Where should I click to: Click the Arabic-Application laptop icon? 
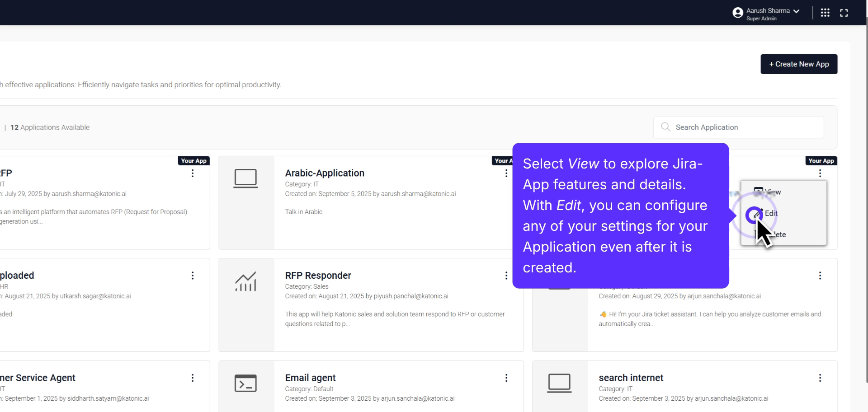(246, 178)
